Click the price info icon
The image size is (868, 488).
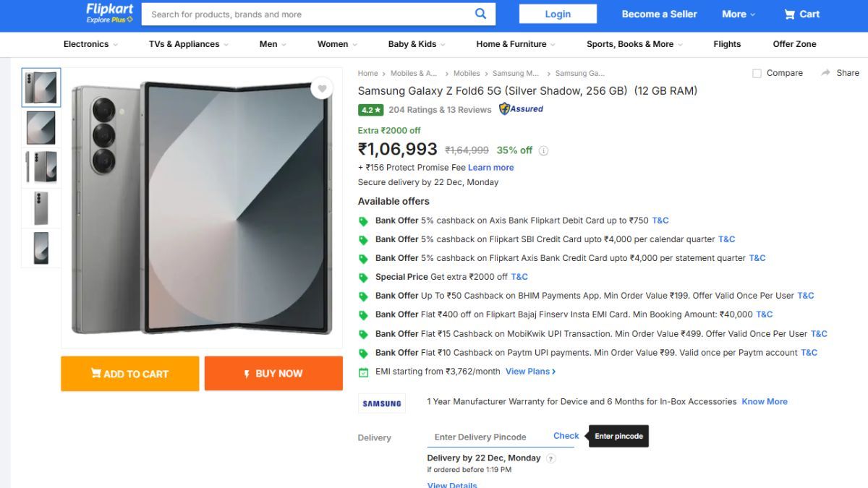(x=543, y=151)
